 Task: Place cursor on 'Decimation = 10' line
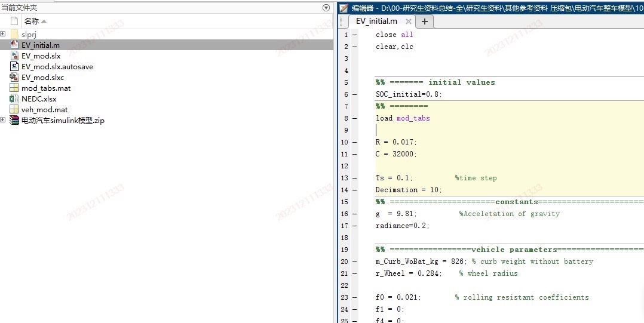coord(409,190)
